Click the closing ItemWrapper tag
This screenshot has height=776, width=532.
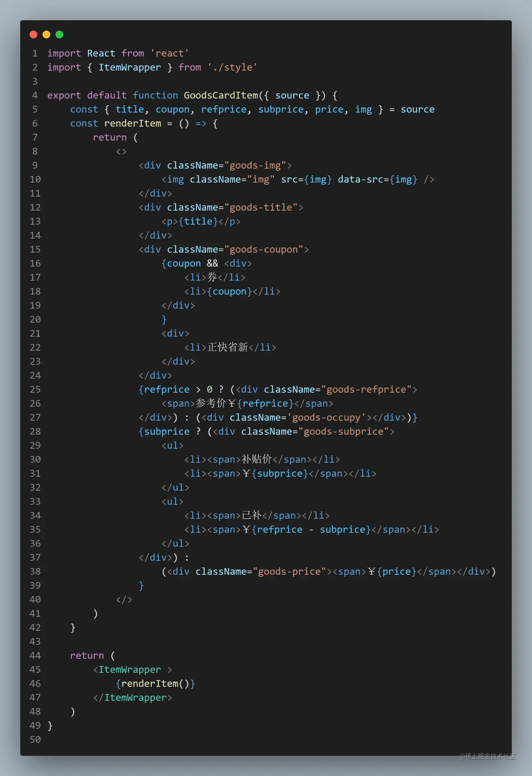(133, 698)
